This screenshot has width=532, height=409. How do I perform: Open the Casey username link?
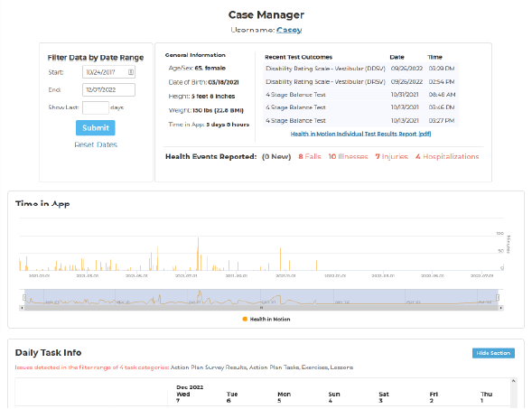tap(289, 30)
